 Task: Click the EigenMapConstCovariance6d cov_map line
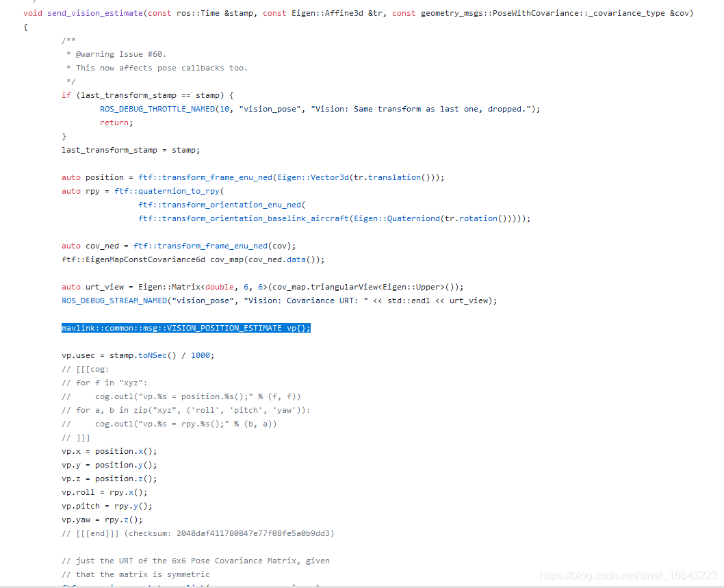click(193, 259)
